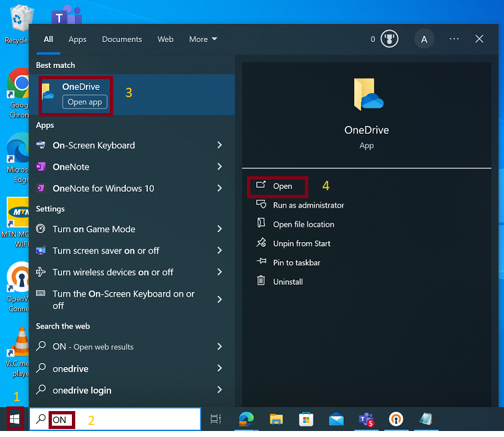Expand OneNote for Windows 10 arrow
This screenshot has width=504, height=437.
[220, 188]
